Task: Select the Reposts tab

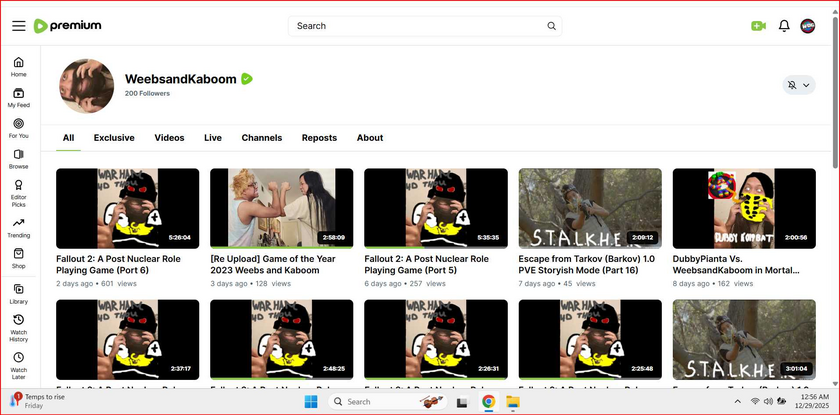Action: pyautogui.click(x=319, y=138)
